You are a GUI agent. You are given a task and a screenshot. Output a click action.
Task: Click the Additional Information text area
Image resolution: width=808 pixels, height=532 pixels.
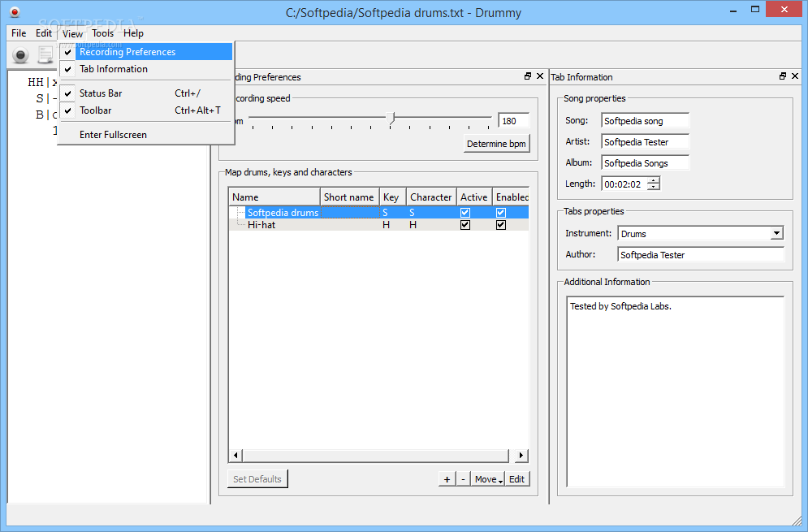[675, 391]
